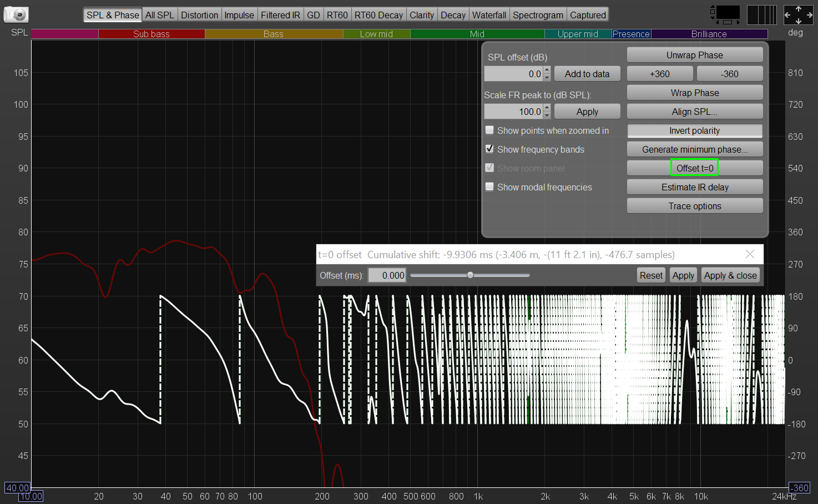This screenshot has width=818, height=504.
Task: Click the -360 degree axis limit box
Action: pos(799,488)
